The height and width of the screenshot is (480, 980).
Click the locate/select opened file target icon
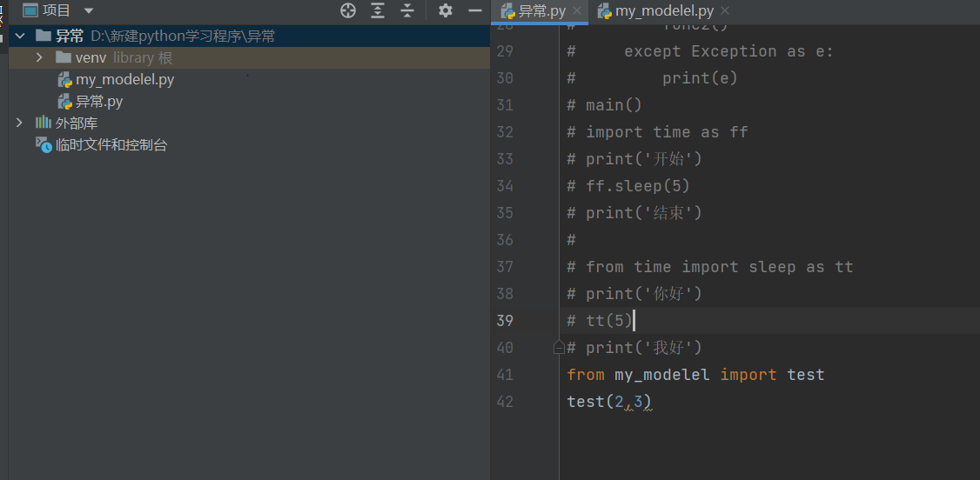347,10
